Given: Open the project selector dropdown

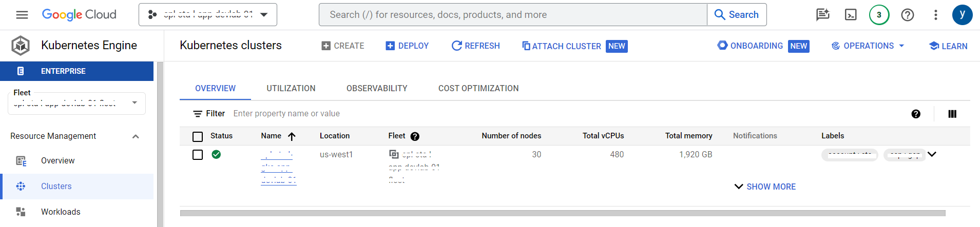Looking at the screenshot, I should 208,15.
